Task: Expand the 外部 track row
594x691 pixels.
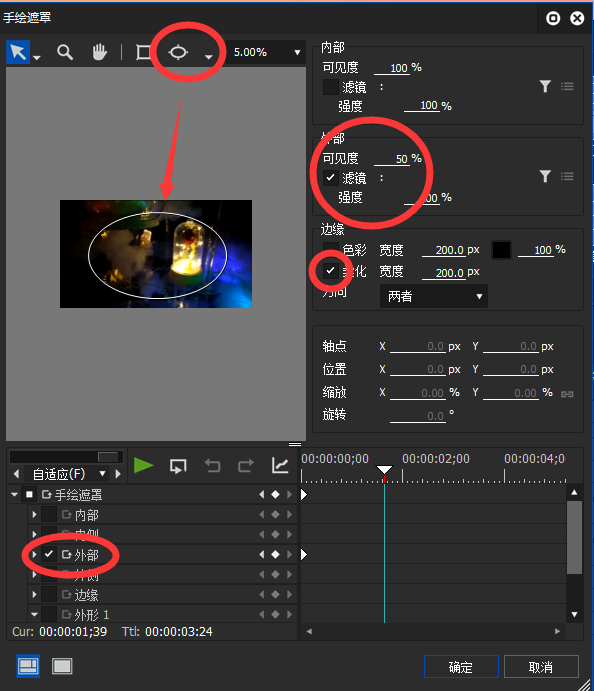Action: coord(34,554)
